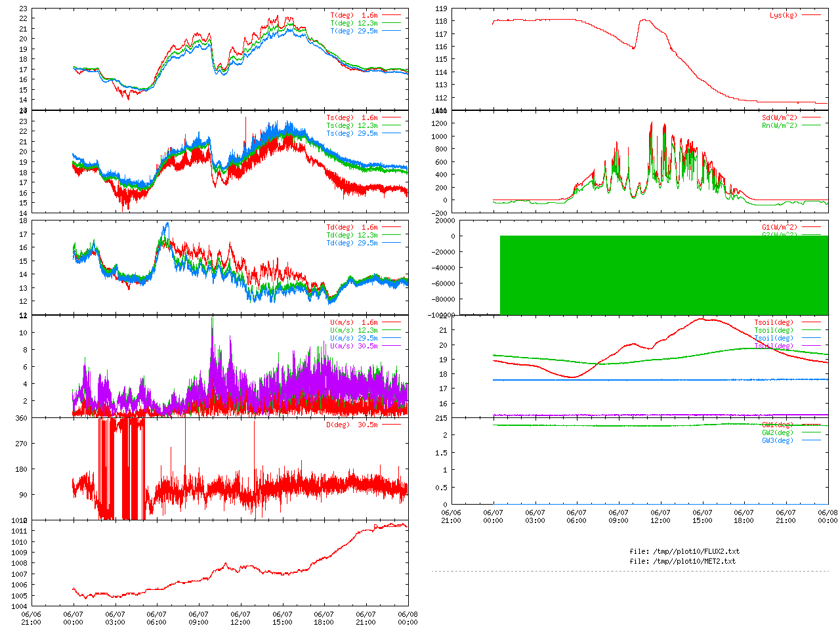840x630 pixels.
Task: Click "06/06 21:00" under the GW plot
Action: (451, 516)
